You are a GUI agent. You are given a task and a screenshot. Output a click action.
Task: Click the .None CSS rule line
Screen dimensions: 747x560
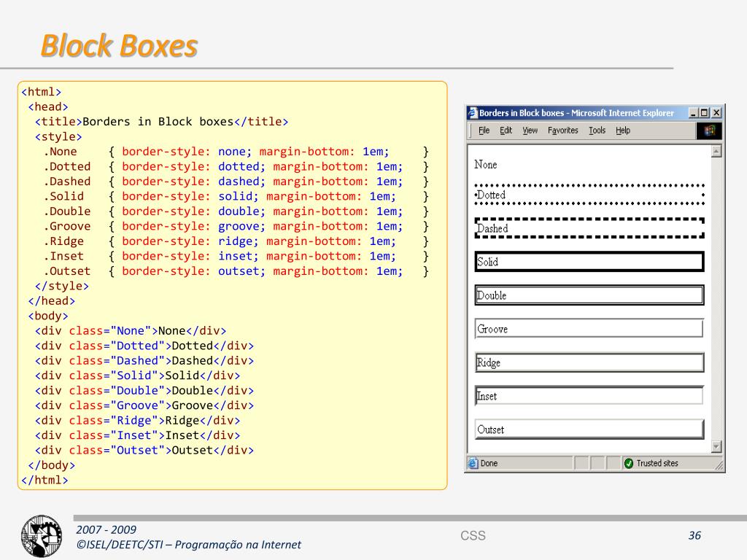tap(236, 152)
